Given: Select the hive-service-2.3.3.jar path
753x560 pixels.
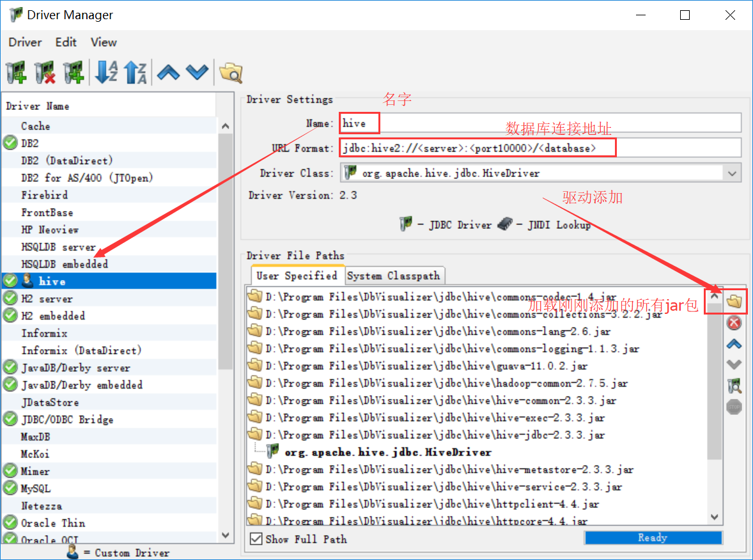Looking at the screenshot, I should (x=444, y=486).
